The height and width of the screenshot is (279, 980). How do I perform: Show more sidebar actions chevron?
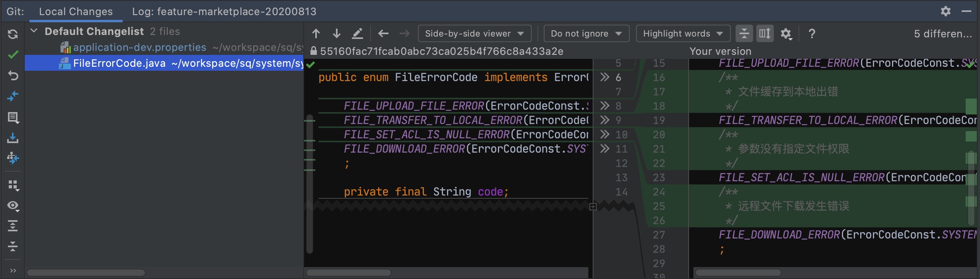tap(13, 271)
